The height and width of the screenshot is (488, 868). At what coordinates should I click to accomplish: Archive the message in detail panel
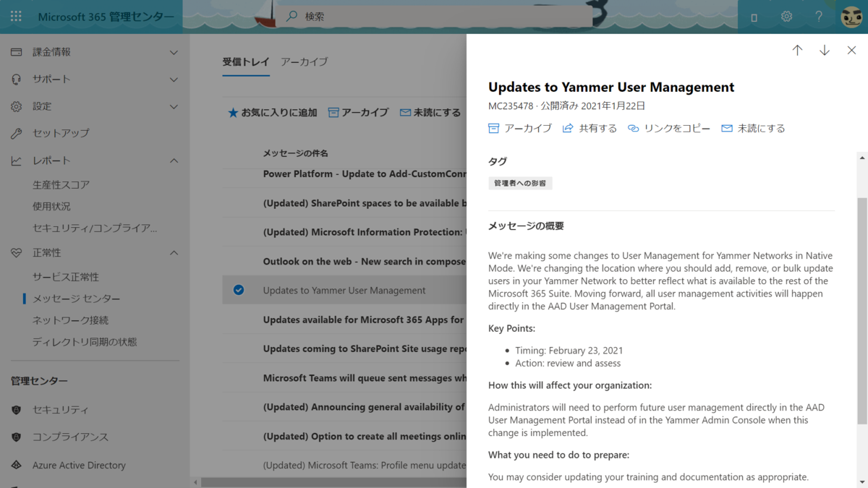pyautogui.click(x=520, y=128)
